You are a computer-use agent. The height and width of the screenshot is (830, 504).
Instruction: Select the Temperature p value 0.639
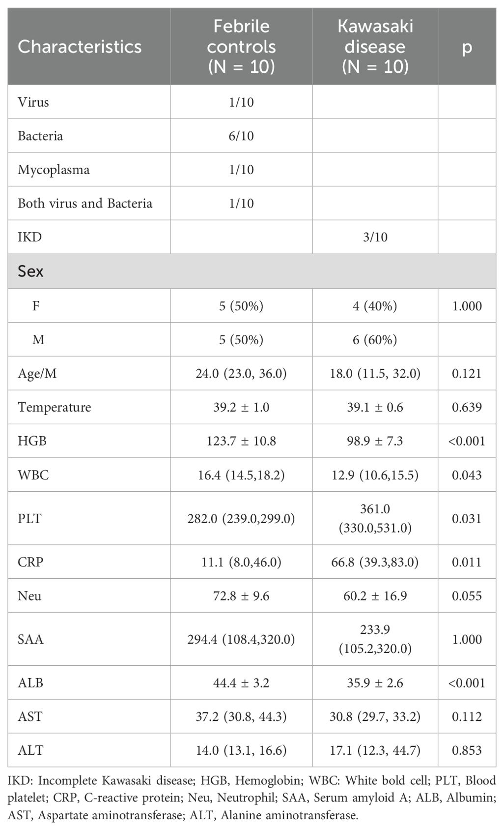[467, 407]
